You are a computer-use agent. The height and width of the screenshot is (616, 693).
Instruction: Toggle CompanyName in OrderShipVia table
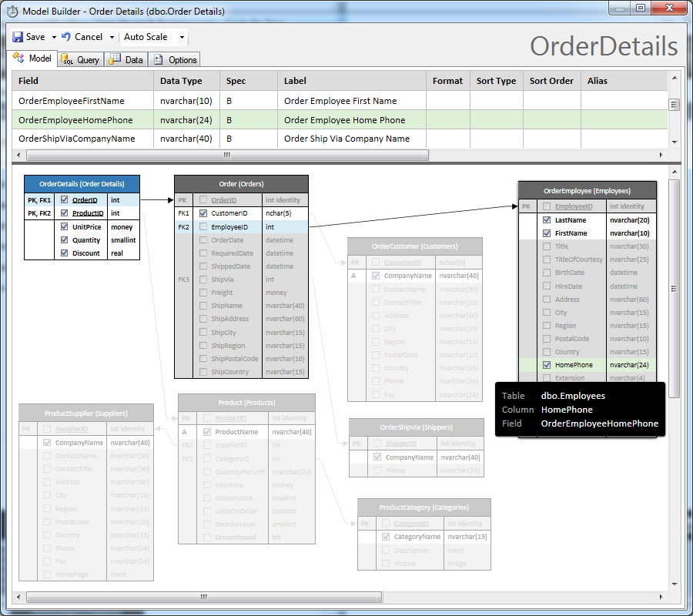coord(377,457)
